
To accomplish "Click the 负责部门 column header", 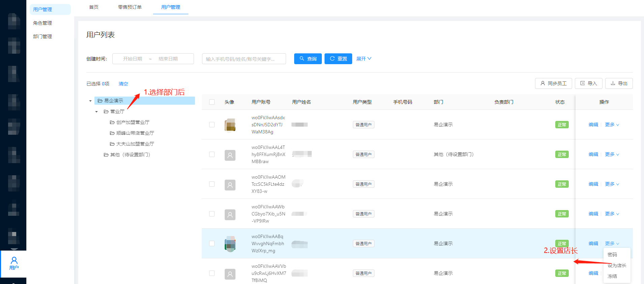I will [x=504, y=102].
